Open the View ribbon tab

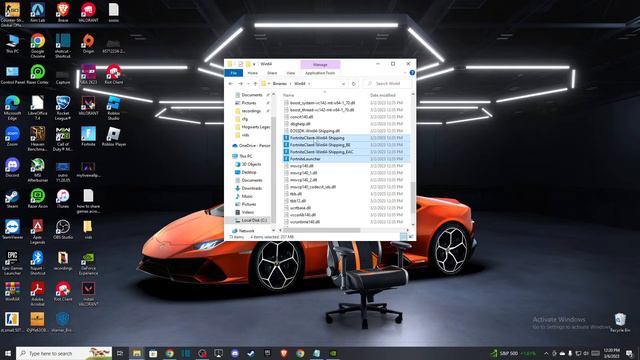point(291,73)
